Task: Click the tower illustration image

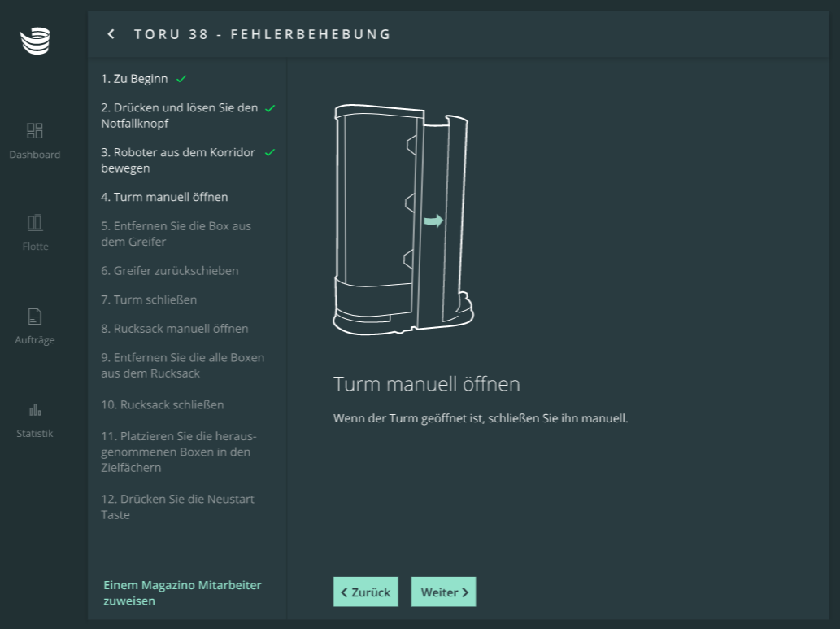Action: tap(403, 220)
